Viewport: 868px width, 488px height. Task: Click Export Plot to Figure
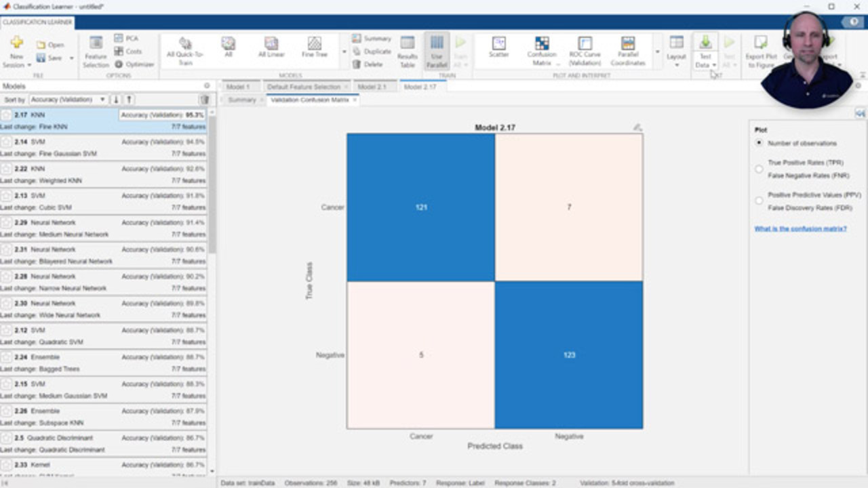[x=761, y=51]
